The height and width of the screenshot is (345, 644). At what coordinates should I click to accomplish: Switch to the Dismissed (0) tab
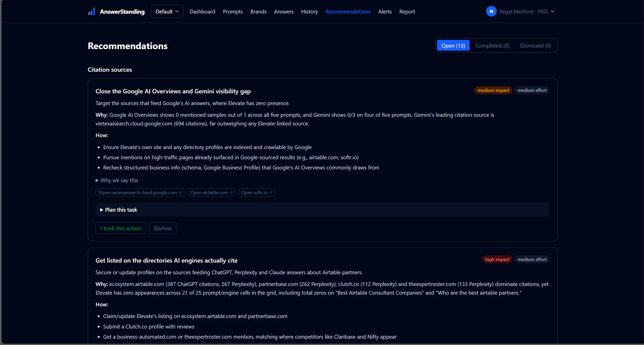click(x=535, y=46)
